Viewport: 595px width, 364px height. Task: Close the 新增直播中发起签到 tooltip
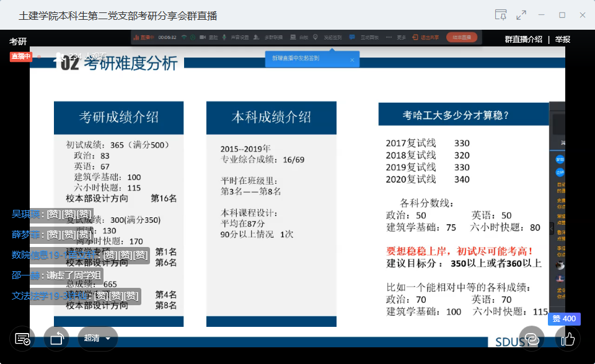[352, 60]
